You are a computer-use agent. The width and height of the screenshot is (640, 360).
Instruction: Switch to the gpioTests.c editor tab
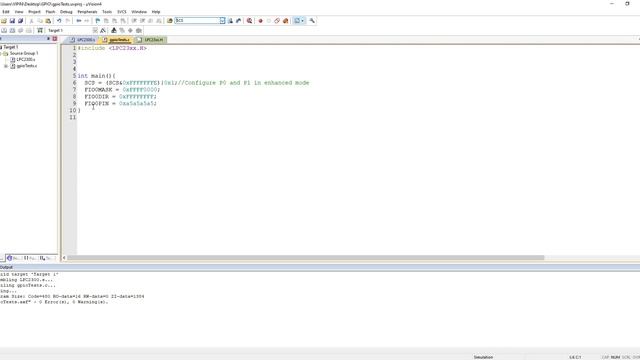tap(116, 40)
